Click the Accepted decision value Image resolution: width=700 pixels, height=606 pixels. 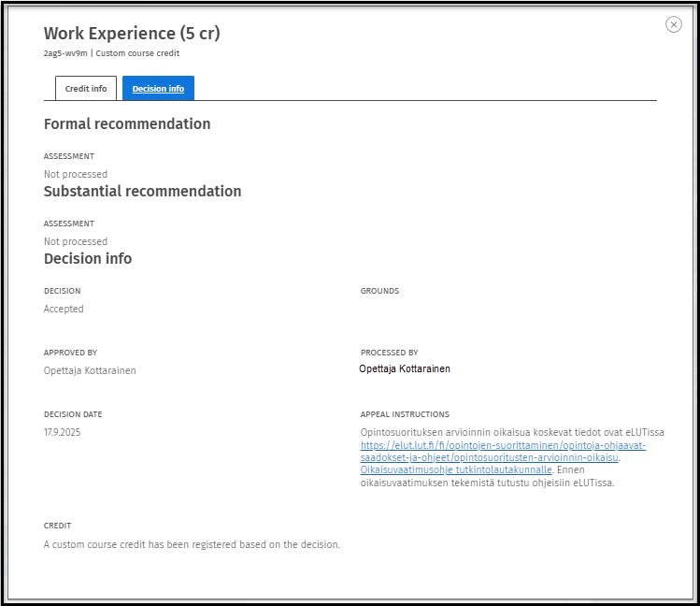click(64, 309)
